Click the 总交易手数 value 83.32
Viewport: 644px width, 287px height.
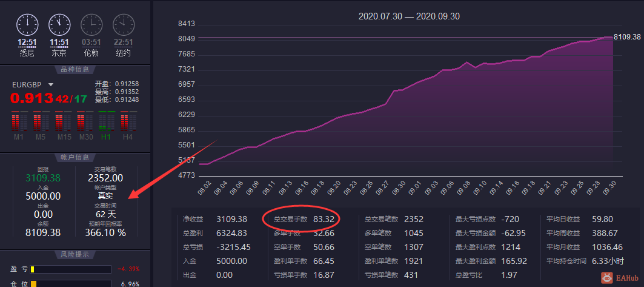[324, 219]
